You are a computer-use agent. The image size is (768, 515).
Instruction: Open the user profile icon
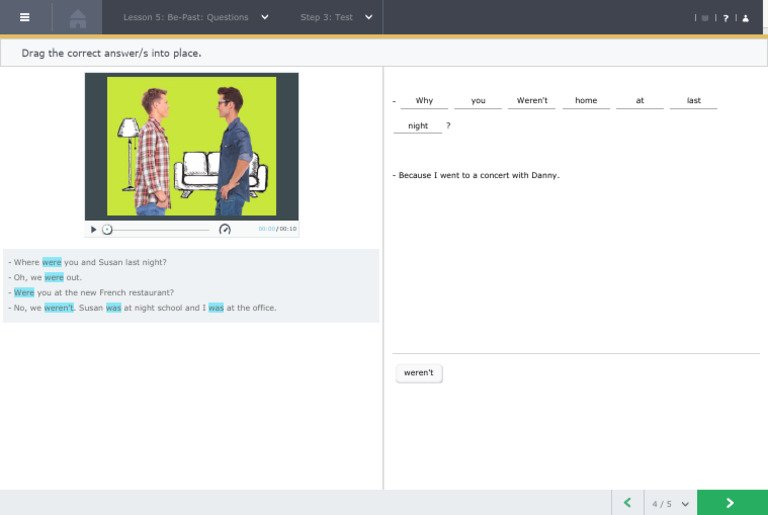click(745, 18)
